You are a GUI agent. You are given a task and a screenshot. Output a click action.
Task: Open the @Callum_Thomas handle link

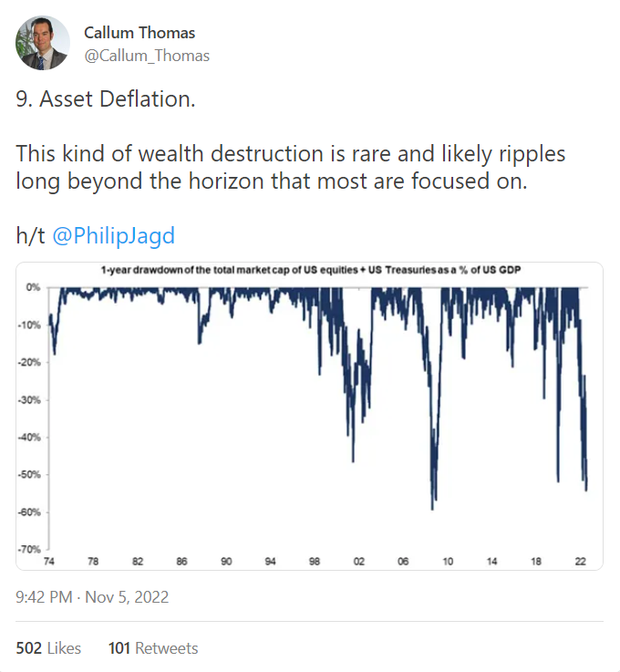pos(147,56)
